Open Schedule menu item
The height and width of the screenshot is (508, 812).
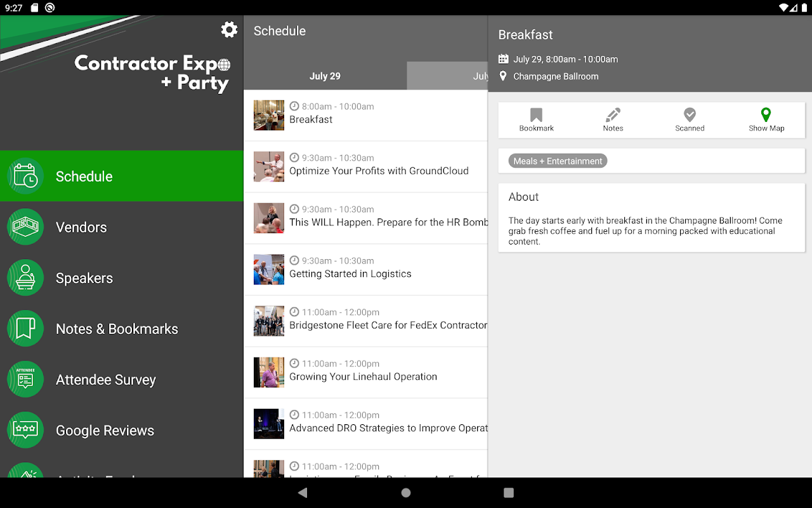tap(122, 176)
